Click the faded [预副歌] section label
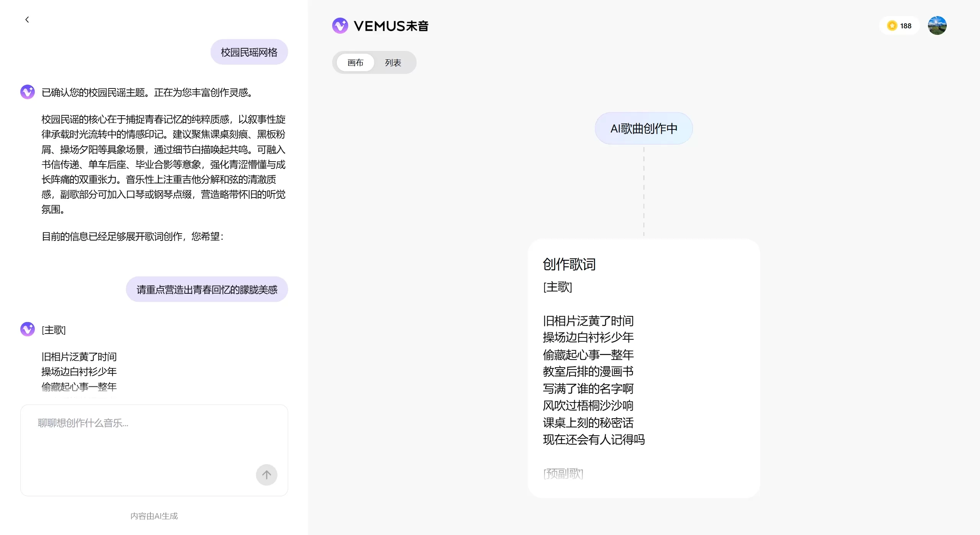This screenshot has height=535, width=980. click(x=563, y=474)
